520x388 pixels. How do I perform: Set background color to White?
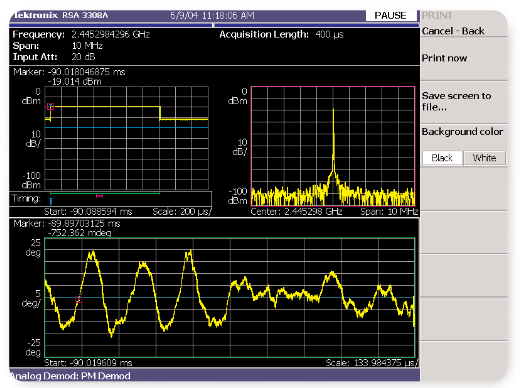[x=484, y=158]
